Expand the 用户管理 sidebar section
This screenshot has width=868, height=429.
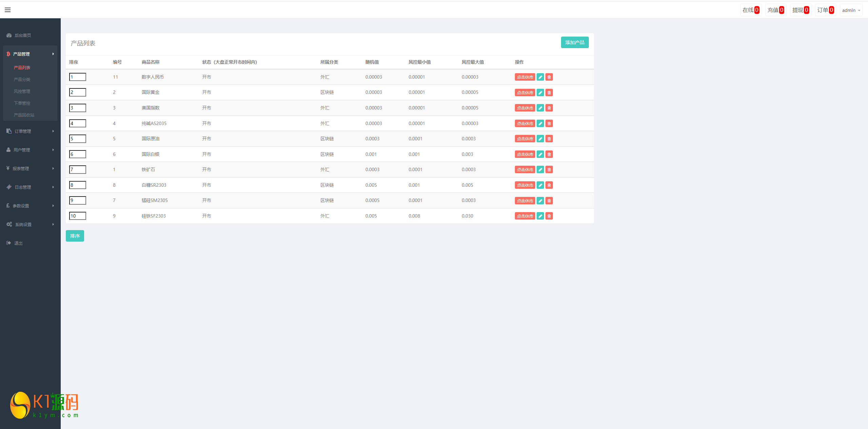coord(30,150)
